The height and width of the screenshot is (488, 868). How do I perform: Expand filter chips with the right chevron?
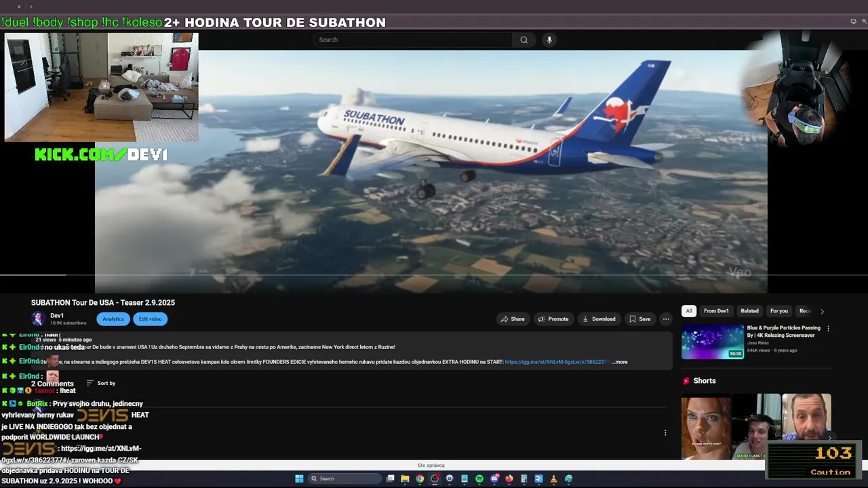click(x=822, y=312)
